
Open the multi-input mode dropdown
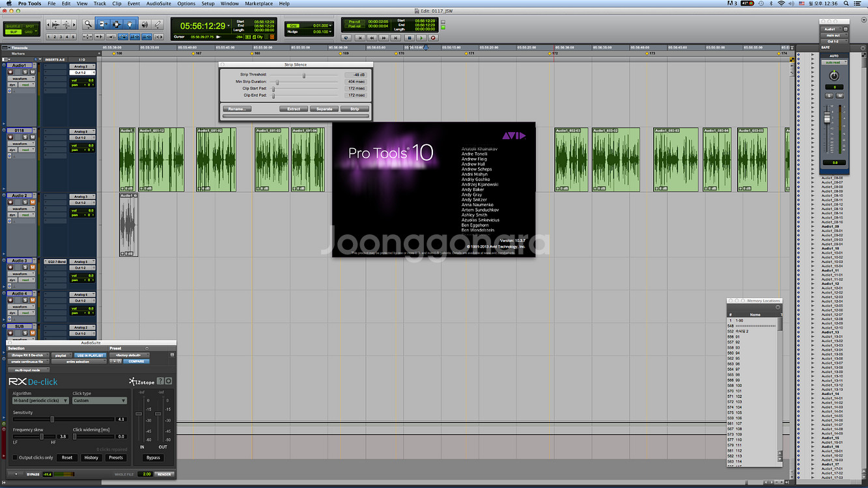point(29,370)
